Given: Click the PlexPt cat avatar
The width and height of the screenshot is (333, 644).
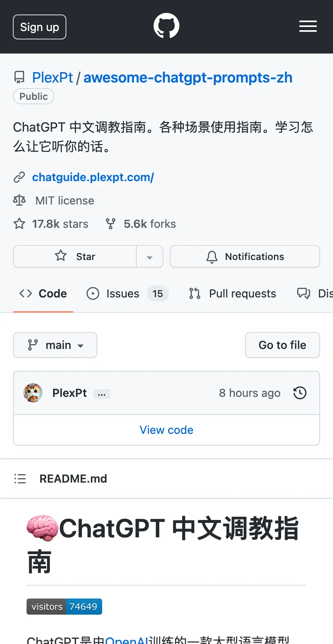Looking at the screenshot, I should (x=33, y=393).
